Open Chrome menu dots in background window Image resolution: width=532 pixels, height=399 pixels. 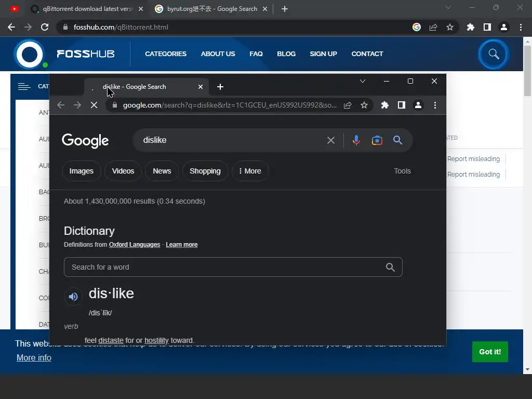click(521, 27)
